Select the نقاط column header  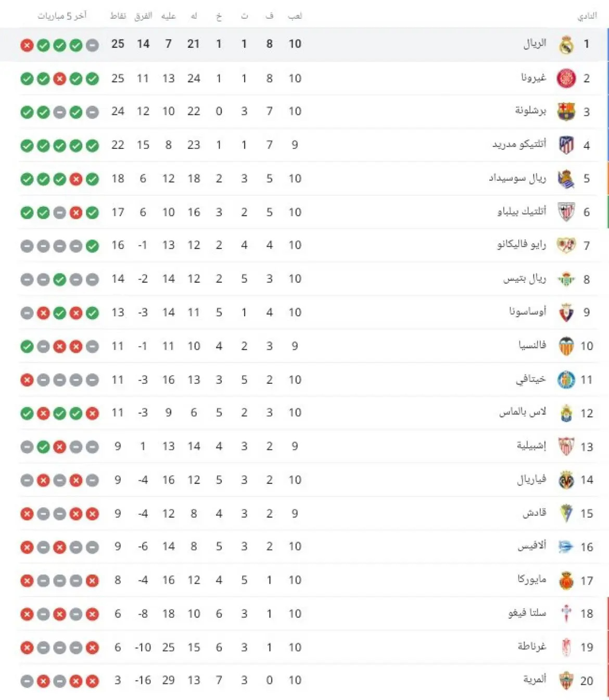[x=118, y=16]
